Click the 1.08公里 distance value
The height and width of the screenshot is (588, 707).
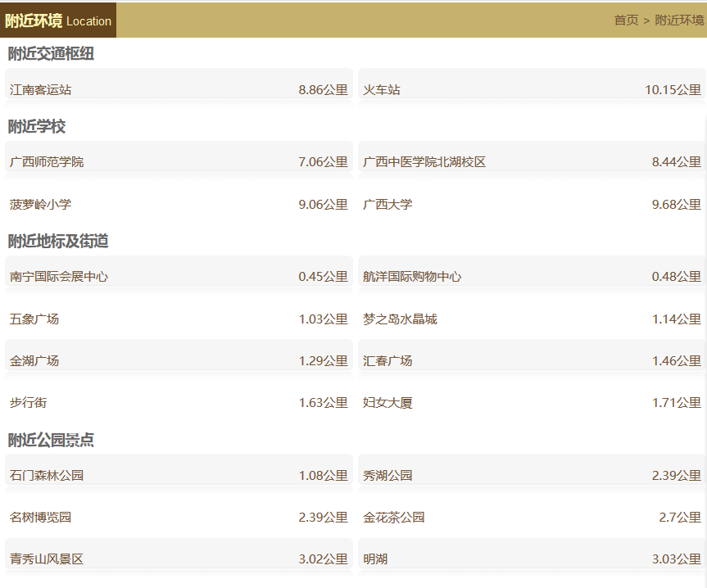click(x=323, y=475)
